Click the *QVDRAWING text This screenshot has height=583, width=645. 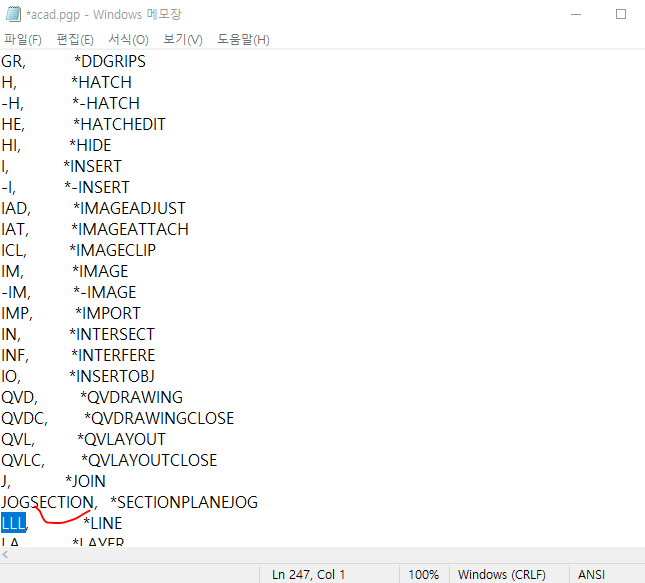click(x=131, y=397)
